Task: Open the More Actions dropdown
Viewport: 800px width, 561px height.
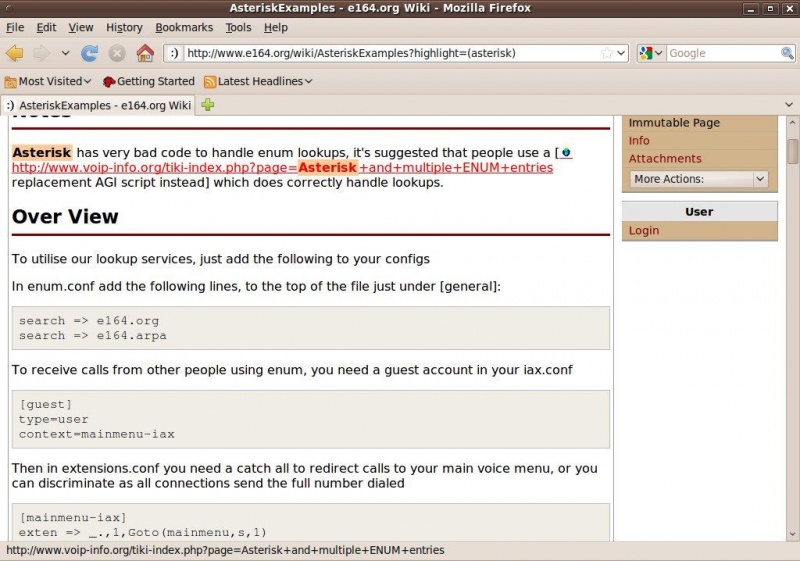Action: coord(699,179)
